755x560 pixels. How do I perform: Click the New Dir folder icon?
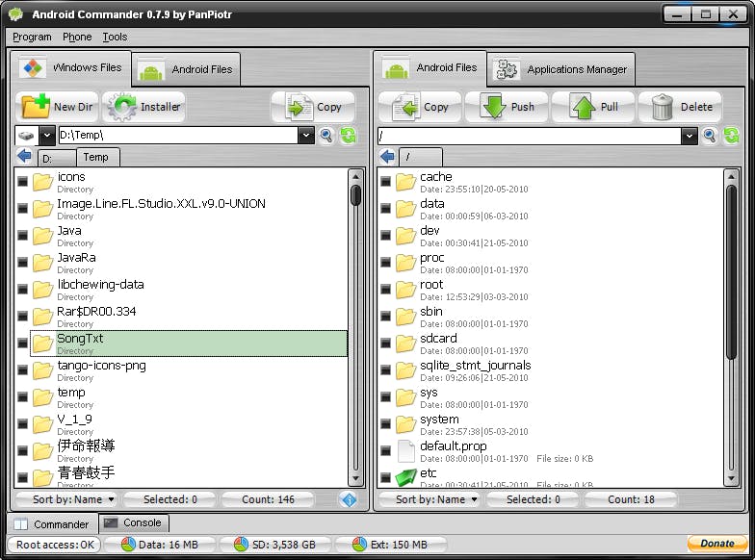[x=36, y=107]
